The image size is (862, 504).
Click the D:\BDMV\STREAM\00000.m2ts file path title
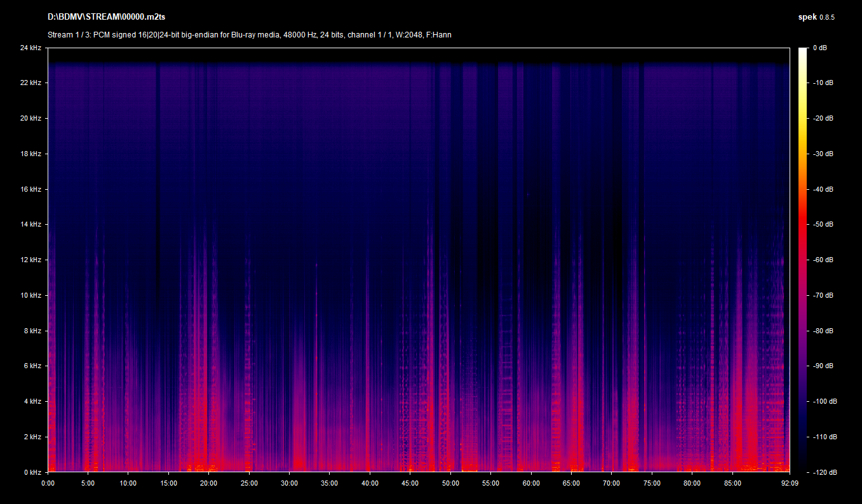[106, 17]
